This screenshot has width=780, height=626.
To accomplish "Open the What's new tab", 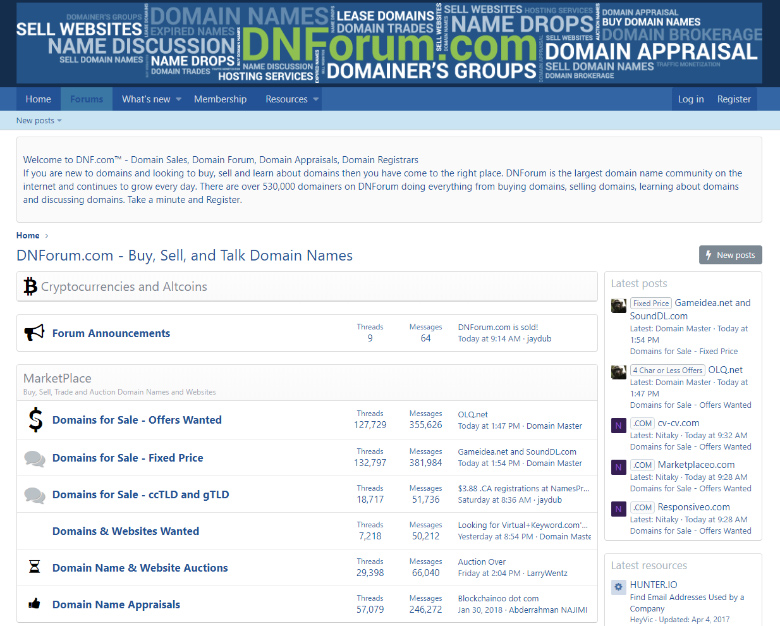I will tap(146, 99).
